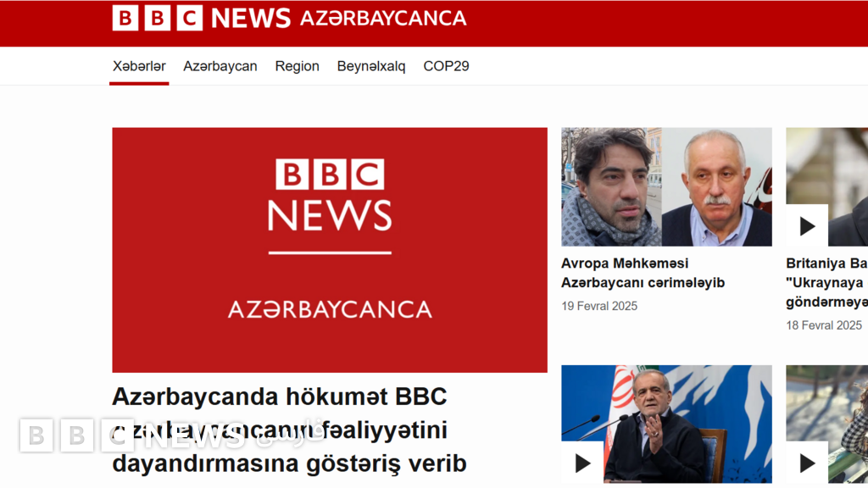
Task: Click the 19 Fevral 2025 date stamp
Action: pyautogui.click(x=599, y=306)
